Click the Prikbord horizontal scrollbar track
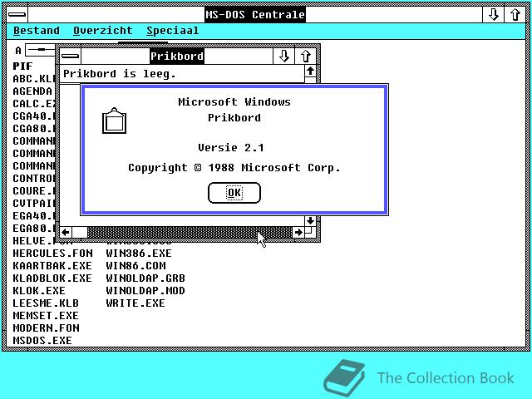This screenshot has width=532, height=399. coord(190,233)
